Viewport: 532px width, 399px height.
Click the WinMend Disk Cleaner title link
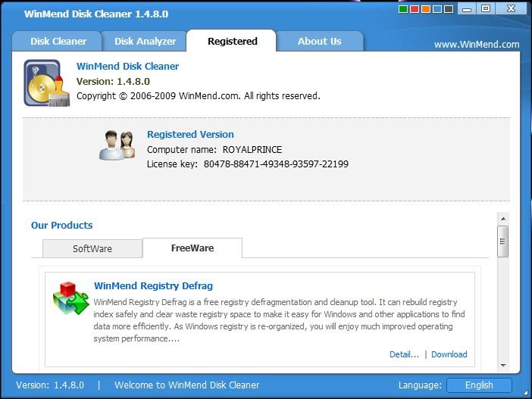127,66
